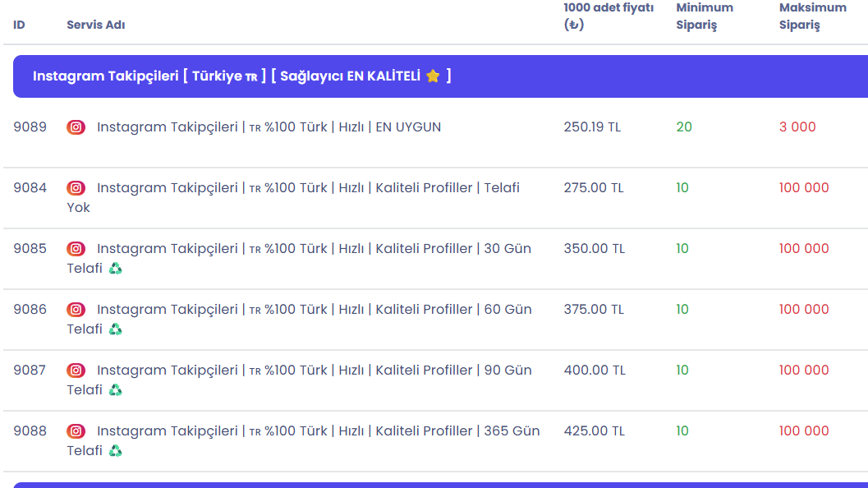Click the Instagram icon in row 9088
The image size is (868, 488).
pyautogui.click(x=76, y=431)
